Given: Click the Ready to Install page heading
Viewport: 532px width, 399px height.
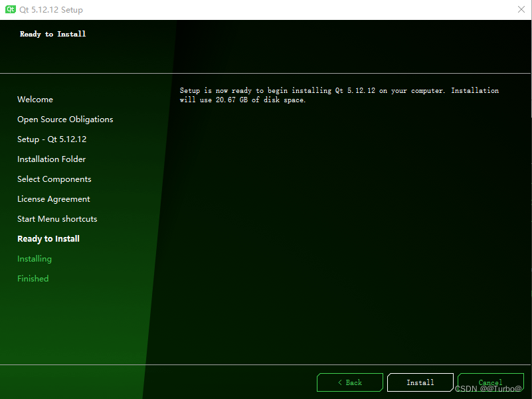Looking at the screenshot, I should (53, 34).
